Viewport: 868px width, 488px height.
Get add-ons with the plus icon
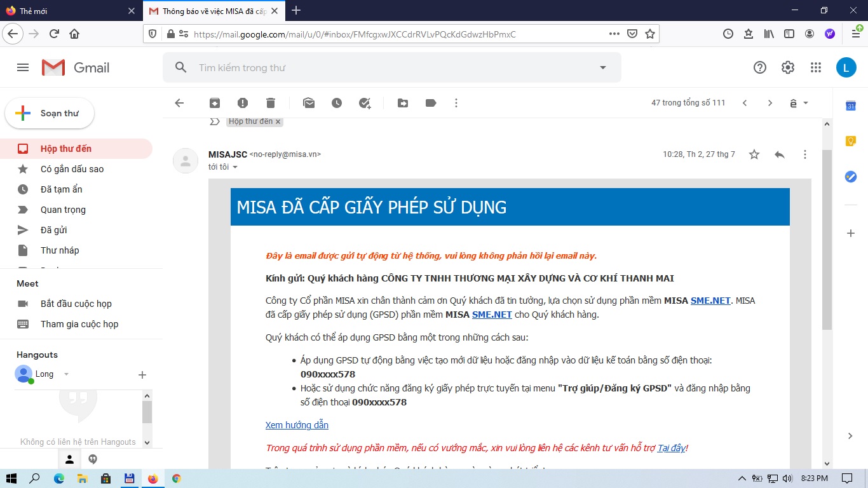click(x=851, y=233)
